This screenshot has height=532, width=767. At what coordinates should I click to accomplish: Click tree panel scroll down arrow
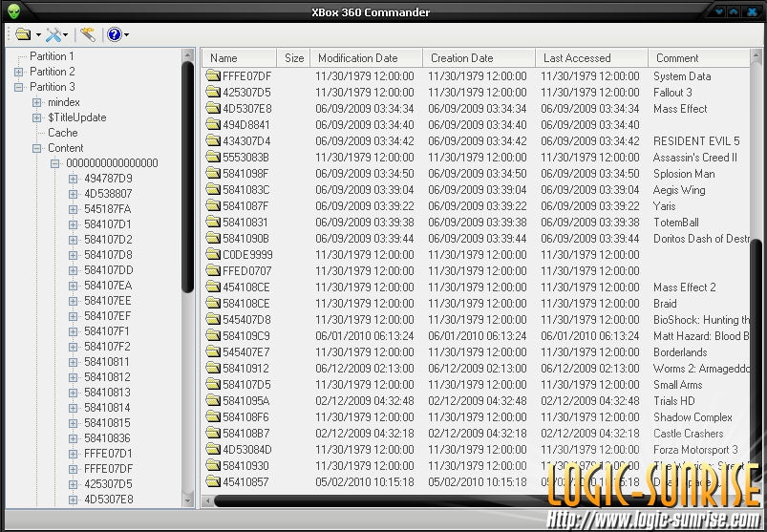pos(188,500)
